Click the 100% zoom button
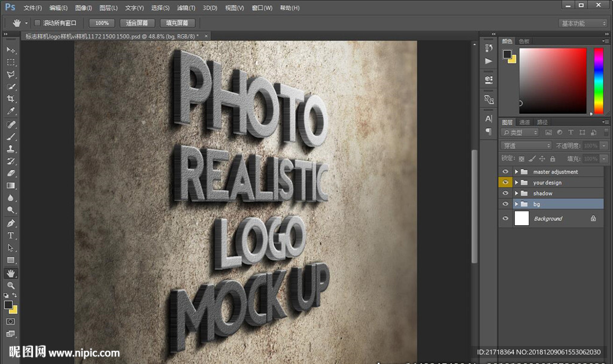Viewport: 613px width, 364px height. click(x=102, y=23)
